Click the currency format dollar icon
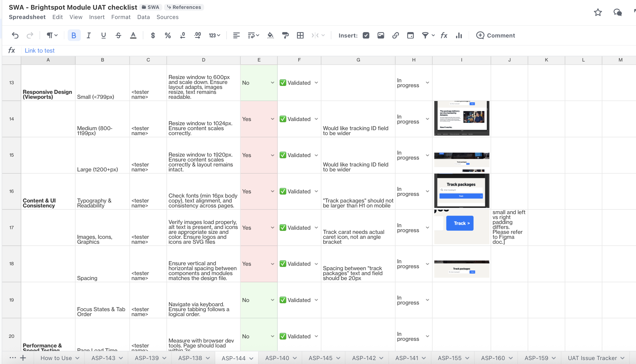 pos(153,36)
